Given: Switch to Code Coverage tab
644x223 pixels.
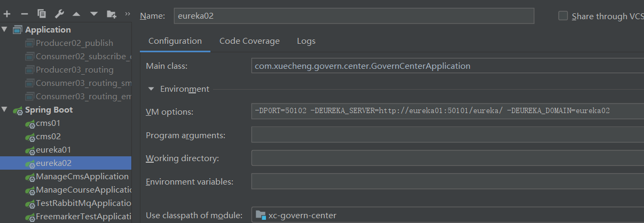Looking at the screenshot, I should coord(249,41).
